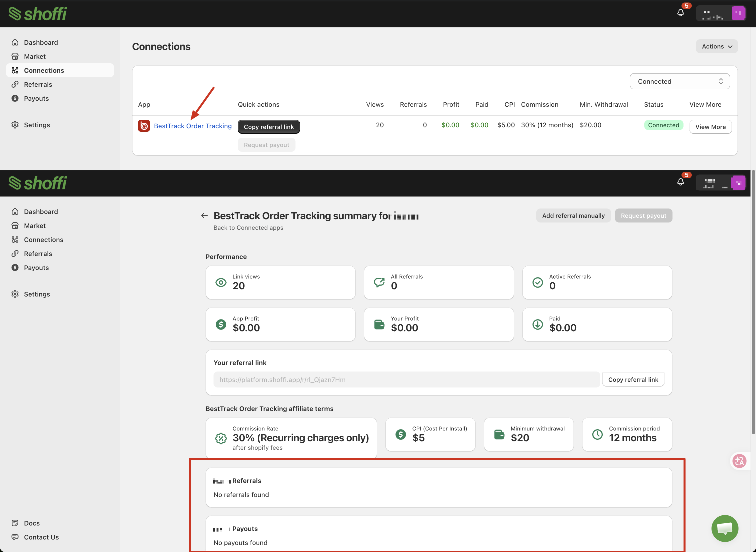
Task: Click the green Connected status badge
Action: click(x=663, y=125)
